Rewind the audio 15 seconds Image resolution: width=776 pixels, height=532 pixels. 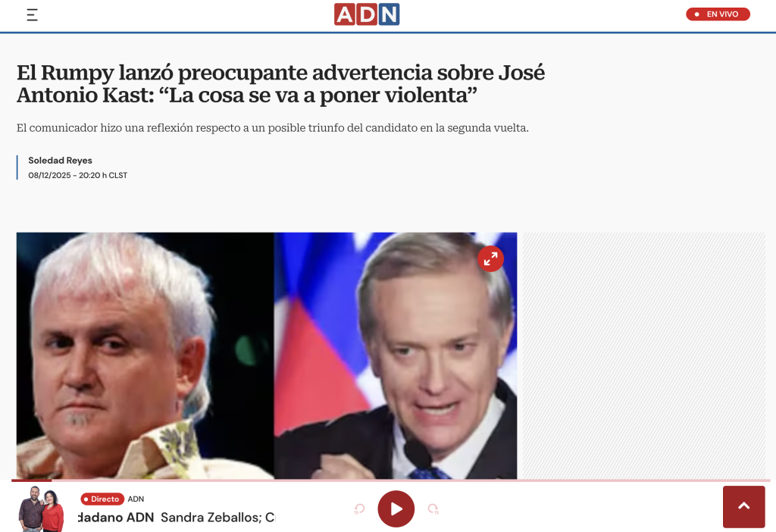[x=360, y=509]
